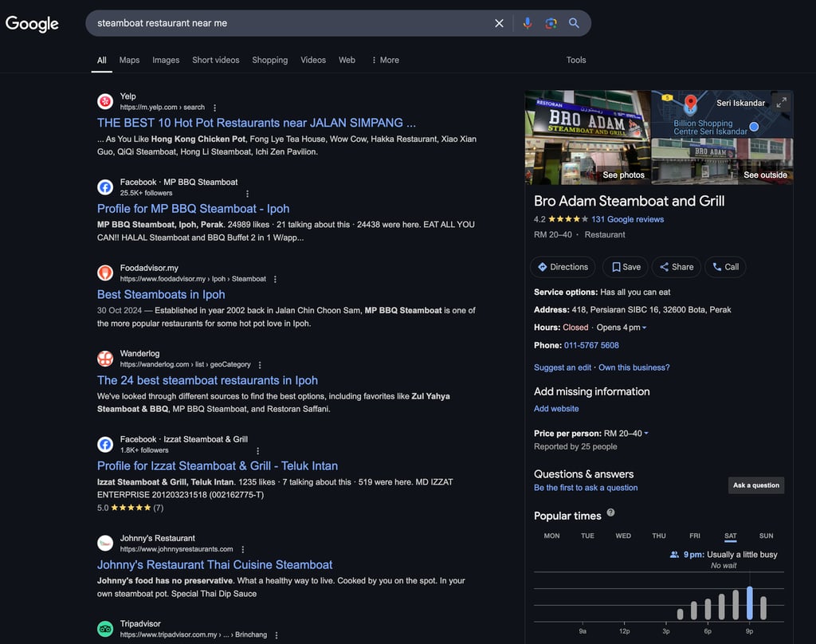Click the Own this business? link
Screen dimensions: 816x644
634,367
